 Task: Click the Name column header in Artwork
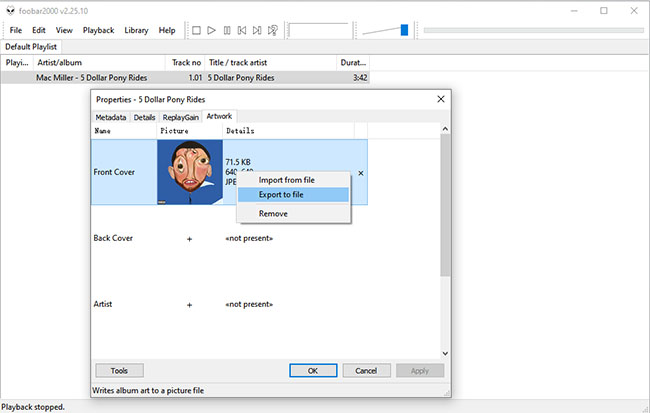click(x=124, y=131)
